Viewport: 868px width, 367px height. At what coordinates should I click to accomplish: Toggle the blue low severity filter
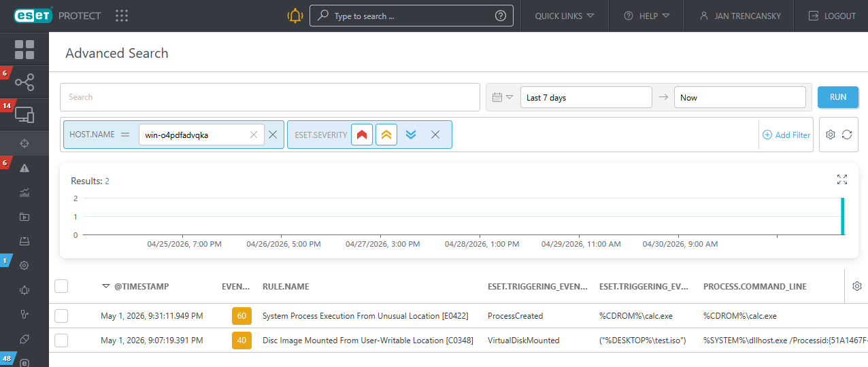(x=411, y=135)
